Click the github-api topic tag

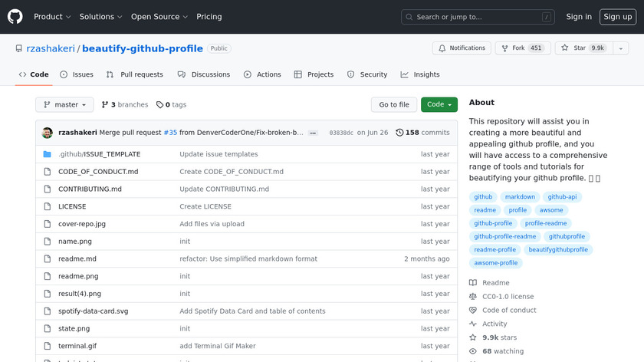click(562, 197)
